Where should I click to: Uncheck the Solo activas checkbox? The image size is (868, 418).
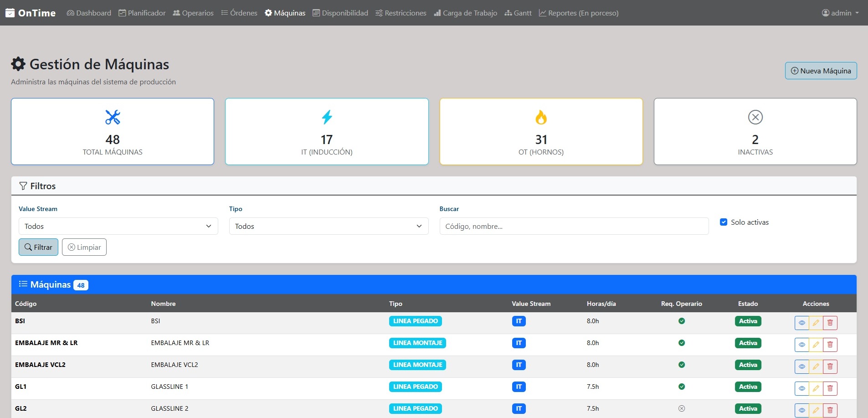[x=724, y=222]
